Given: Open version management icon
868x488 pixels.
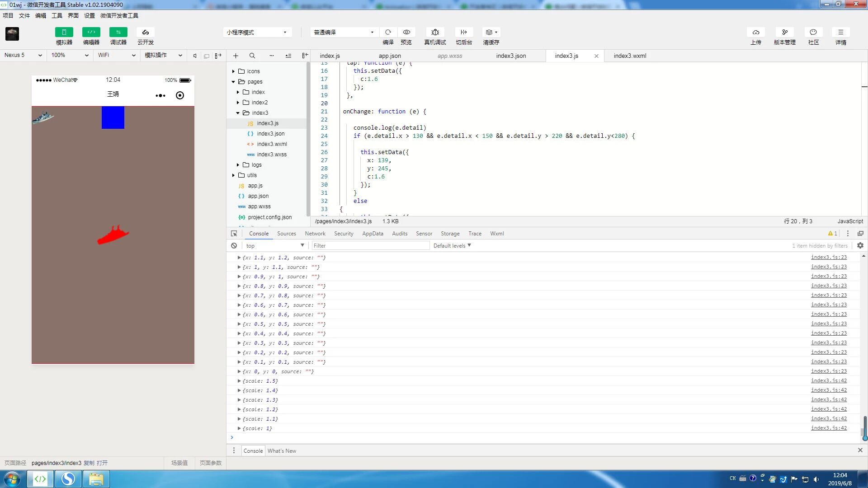Looking at the screenshot, I should [x=785, y=32].
